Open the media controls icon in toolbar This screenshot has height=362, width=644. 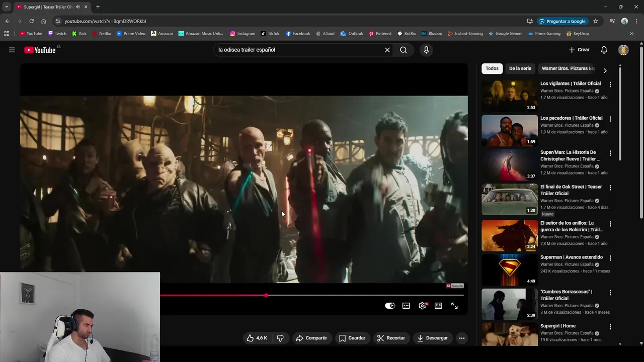click(612, 21)
